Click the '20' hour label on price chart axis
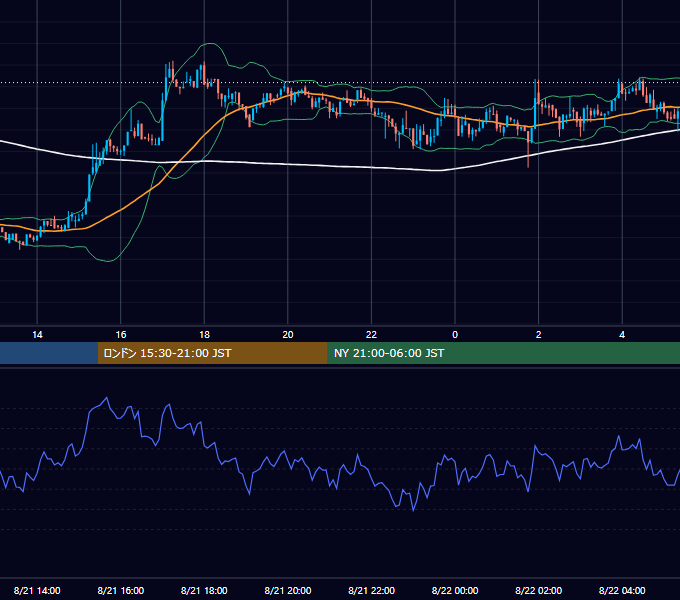680x600 pixels. [x=288, y=335]
